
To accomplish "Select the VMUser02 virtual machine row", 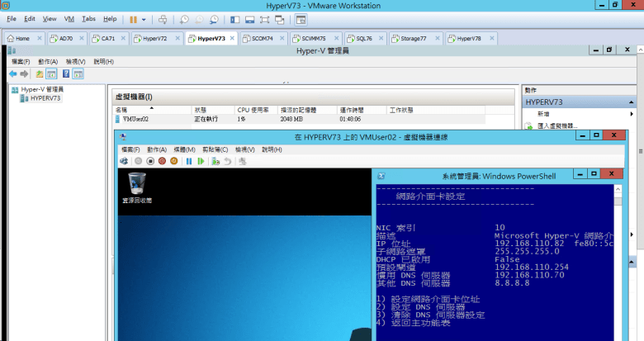I will tap(135, 119).
